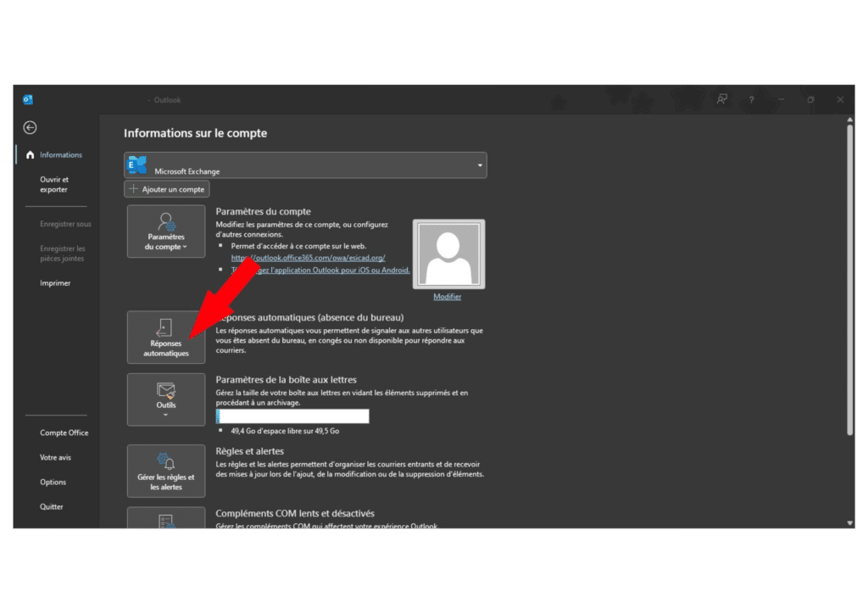The image size is (868, 614).
Task: Select the '49,4 Go d'espace libre' text
Action: pos(285,432)
